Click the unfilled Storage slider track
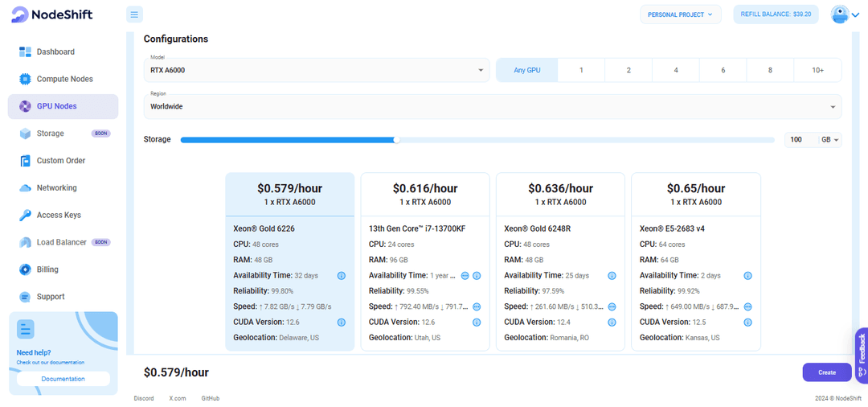 (587, 140)
